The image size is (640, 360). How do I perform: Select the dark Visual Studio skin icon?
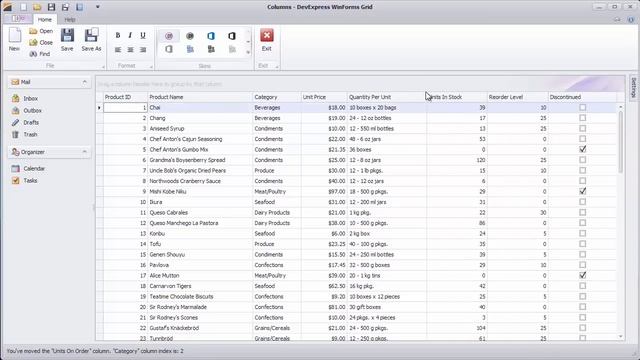click(211, 49)
